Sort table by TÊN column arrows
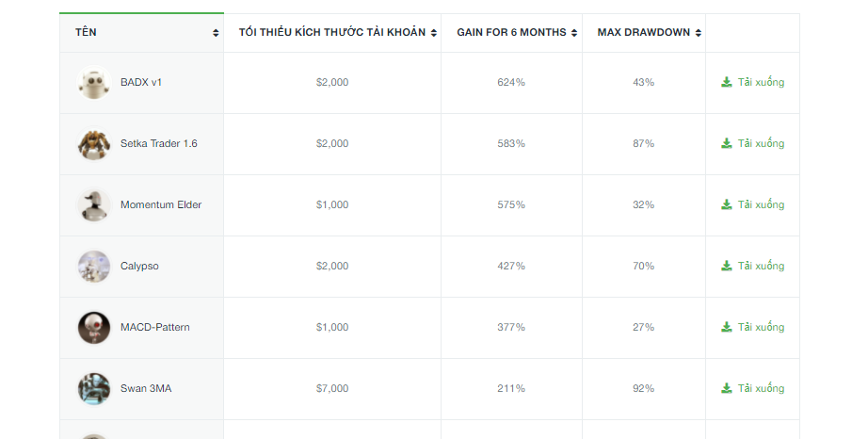Screen dimensions: 868x439 [x=216, y=33]
